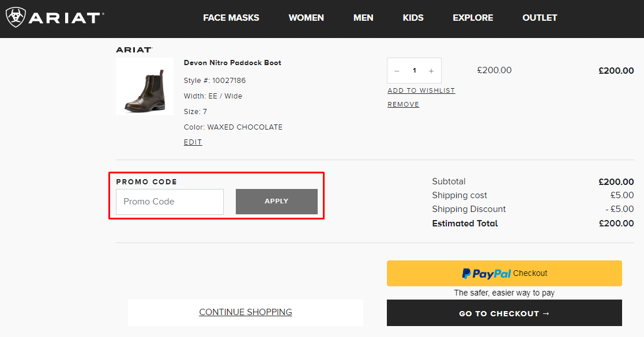This screenshot has height=337, width=644.
Task: Click the Size: 7 text
Action: (x=195, y=112)
